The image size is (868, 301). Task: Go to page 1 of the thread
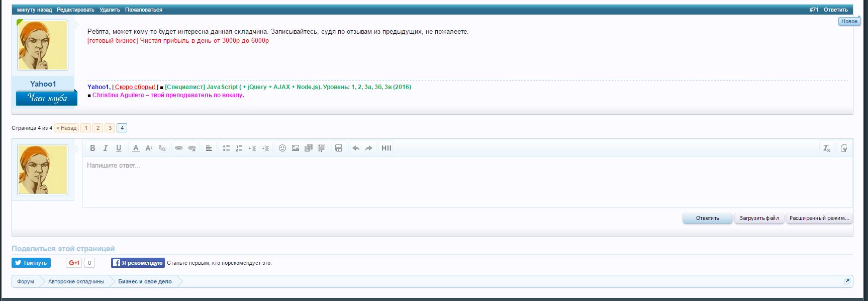[x=86, y=128]
